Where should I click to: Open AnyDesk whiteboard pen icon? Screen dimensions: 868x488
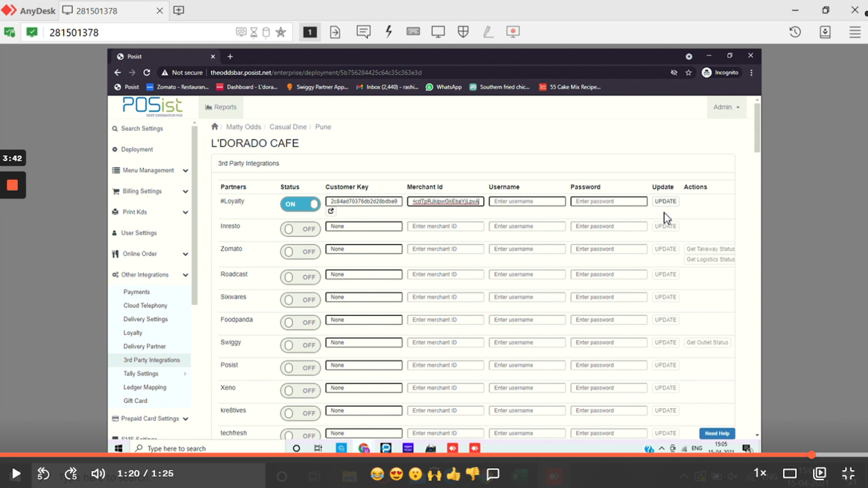coord(488,32)
